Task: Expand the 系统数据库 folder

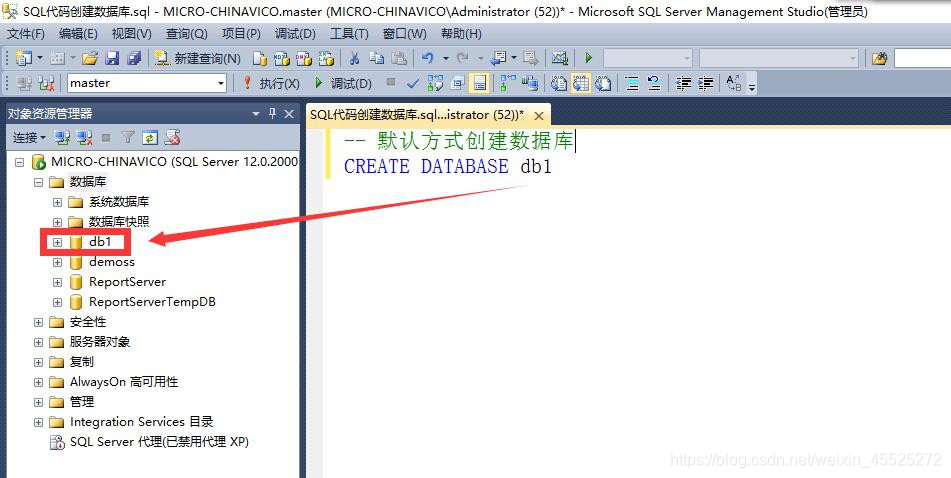Action: point(58,202)
